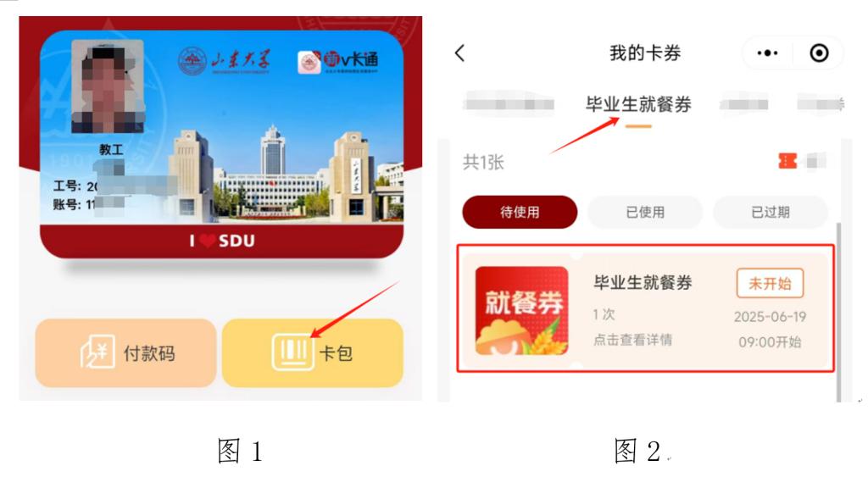Click the 未开始 status button
The height and width of the screenshot is (477, 868).
[x=770, y=283]
